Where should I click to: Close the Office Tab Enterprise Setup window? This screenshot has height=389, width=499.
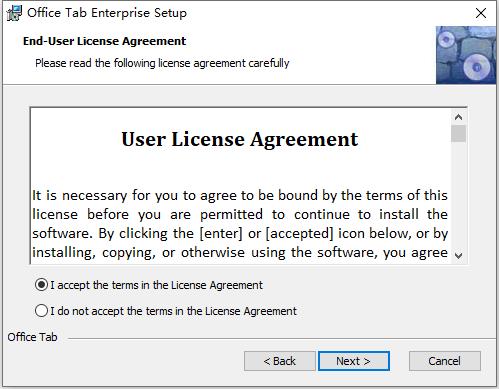point(481,13)
